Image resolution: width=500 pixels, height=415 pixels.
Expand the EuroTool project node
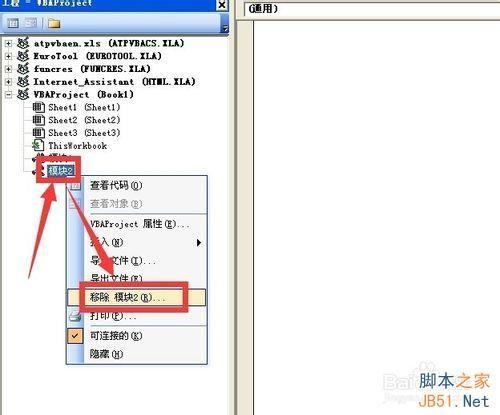(x=9, y=56)
